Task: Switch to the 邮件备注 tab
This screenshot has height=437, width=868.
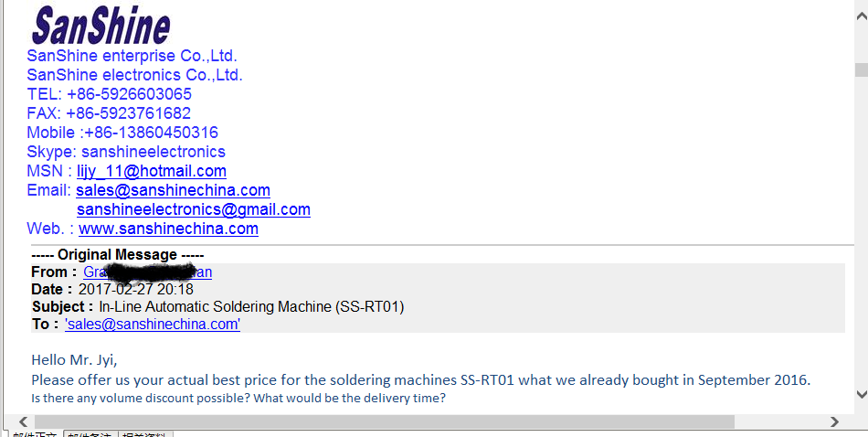Action: pos(90,433)
